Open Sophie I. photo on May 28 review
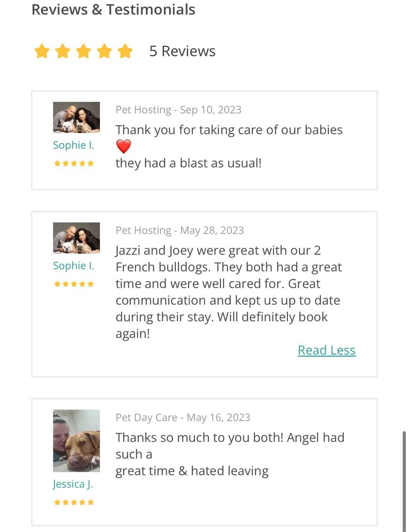Screen dimensions: 409x532 coord(76,238)
